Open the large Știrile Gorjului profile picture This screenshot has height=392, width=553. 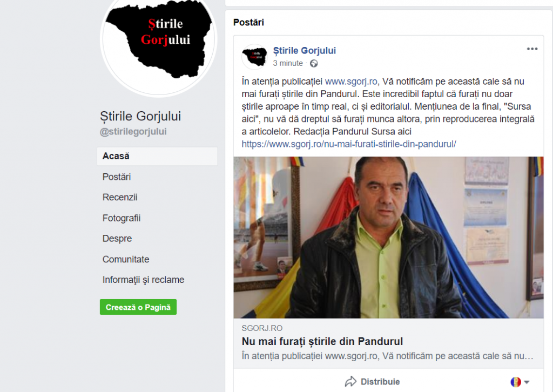coord(159,39)
